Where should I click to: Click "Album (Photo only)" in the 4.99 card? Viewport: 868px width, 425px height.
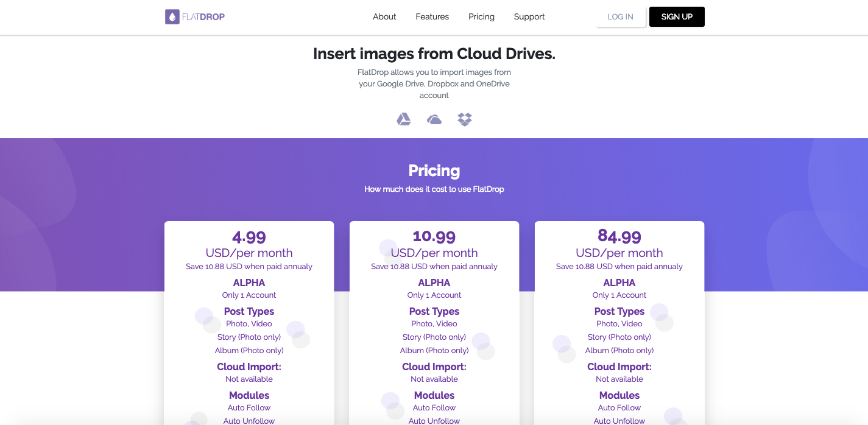click(249, 351)
